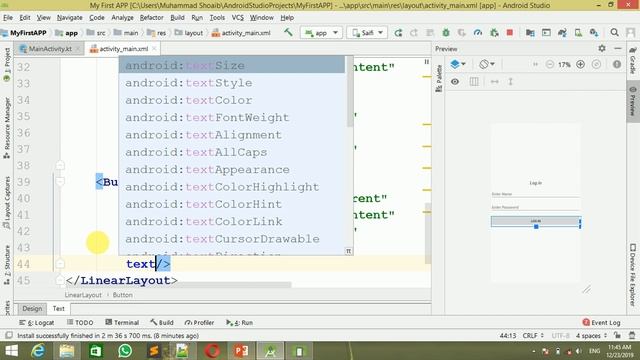The width and height of the screenshot is (640, 360).
Task: Open the Gradle side panel
Action: click(x=633, y=59)
